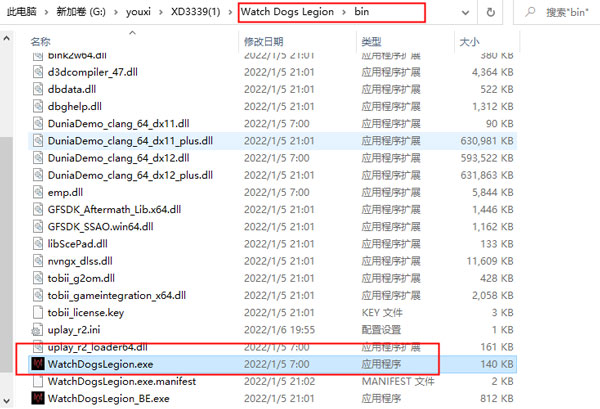This screenshot has height=409, width=600.
Task: Sort files by 修改日期 column header
Action: (264, 41)
